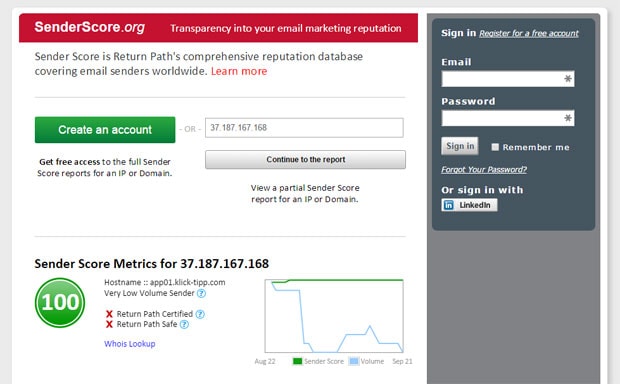Click the SenderScore.org logo
Screen dimensions: 620x384
(89, 27)
